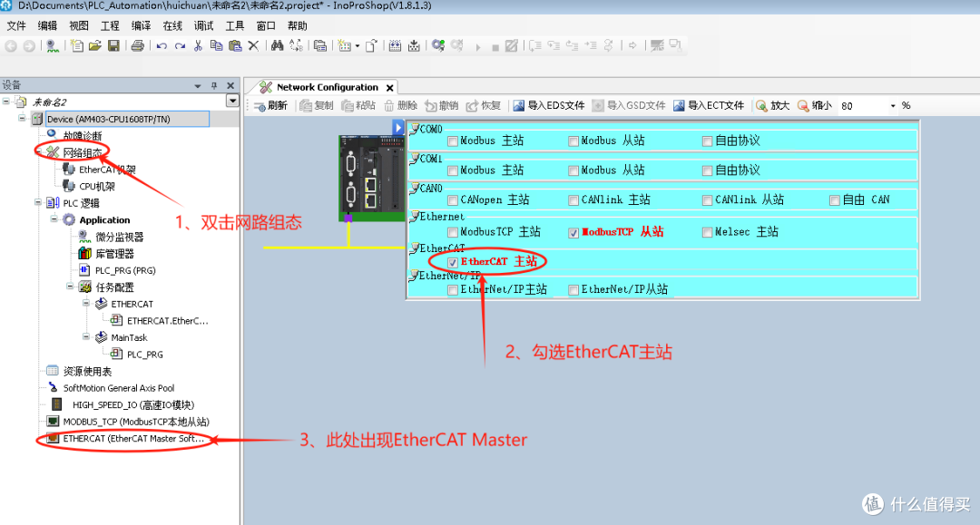The height and width of the screenshot is (525, 980).
Task: Toggle COM0 Modbus 从站 checkbox
Action: pyautogui.click(x=573, y=141)
